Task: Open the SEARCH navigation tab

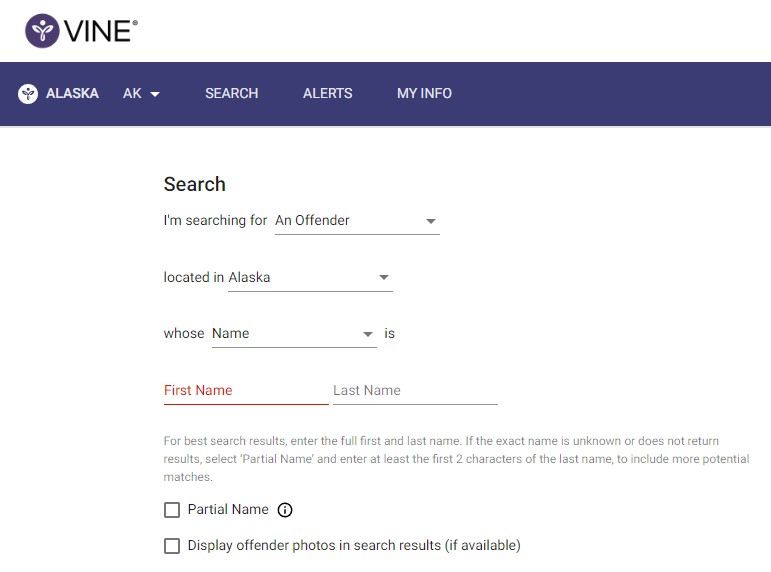Action: [x=231, y=94]
